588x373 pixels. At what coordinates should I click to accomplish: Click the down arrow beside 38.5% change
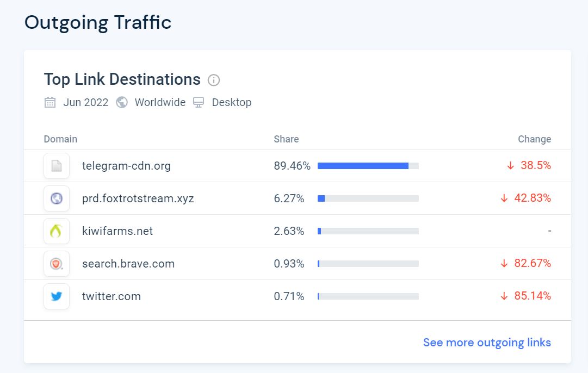(510, 165)
